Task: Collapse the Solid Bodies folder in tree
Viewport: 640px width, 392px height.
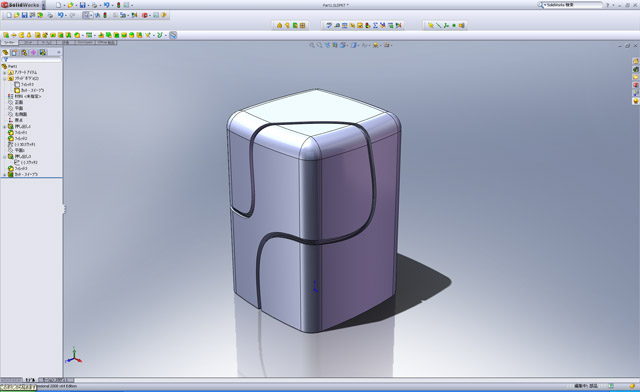Action: pos(5,78)
